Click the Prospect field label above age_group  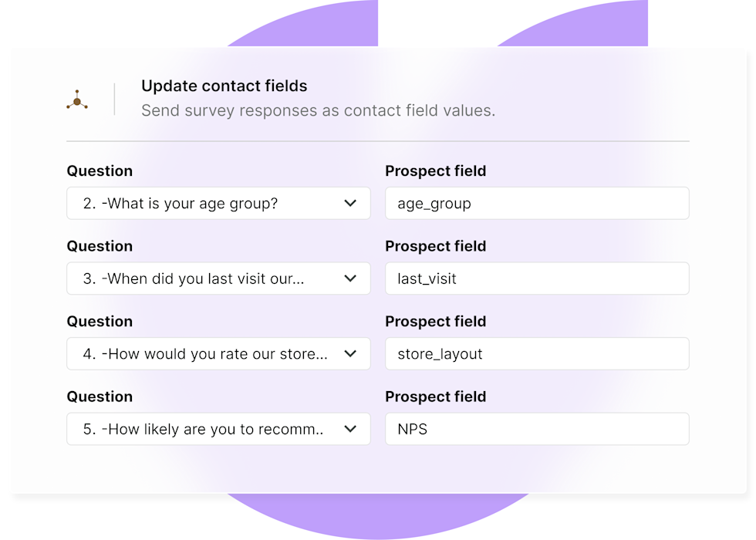(x=436, y=170)
